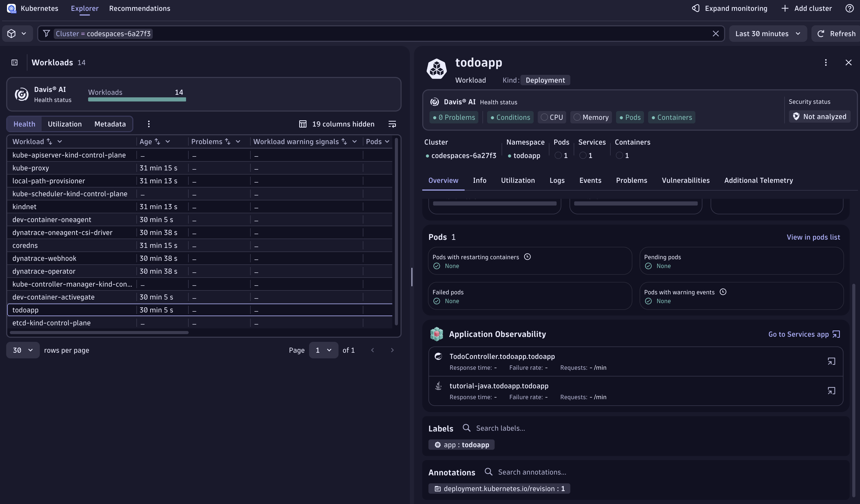This screenshot has width=860, height=504.
Task: Open TodoController.todoapp.todoapp service external link icon
Action: pos(831,361)
